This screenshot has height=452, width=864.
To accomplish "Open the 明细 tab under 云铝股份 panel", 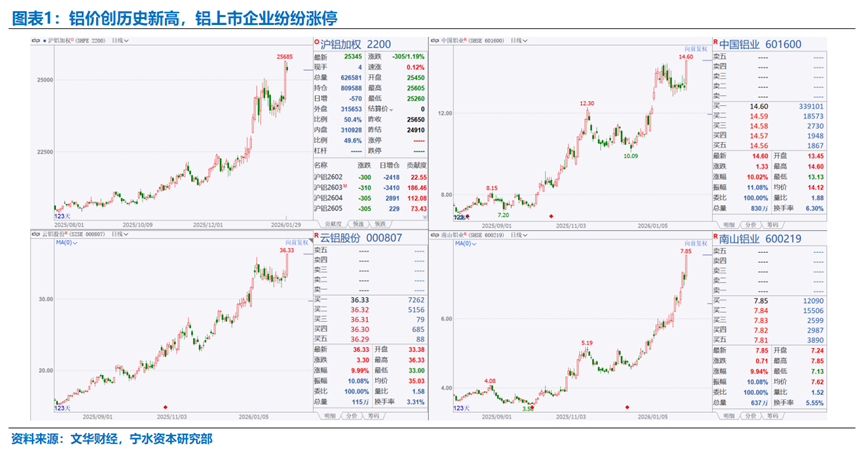I will pyautogui.click(x=330, y=416).
